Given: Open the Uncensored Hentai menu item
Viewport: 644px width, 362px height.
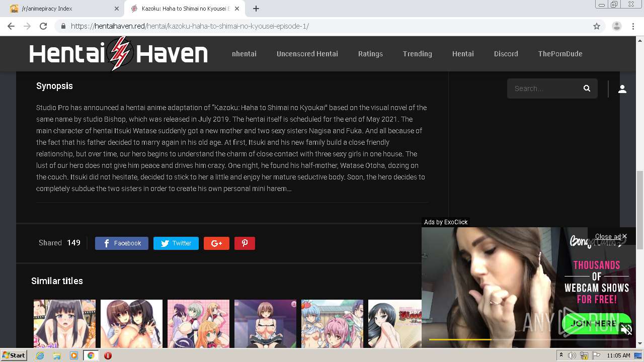Looking at the screenshot, I should 307,54.
